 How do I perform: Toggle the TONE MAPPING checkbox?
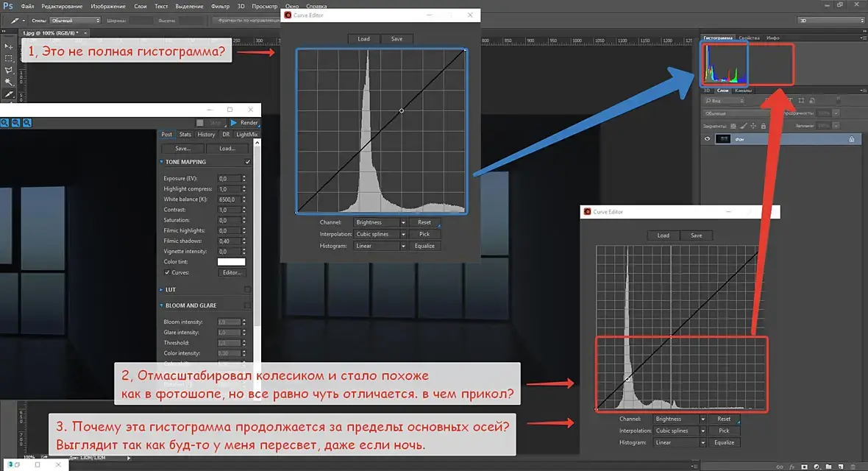[x=247, y=162]
